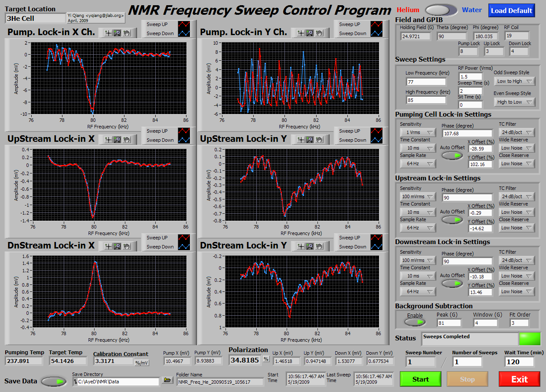This screenshot has height=392, width=546.
Task: Click the Stop button
Action: pos(467,379)
